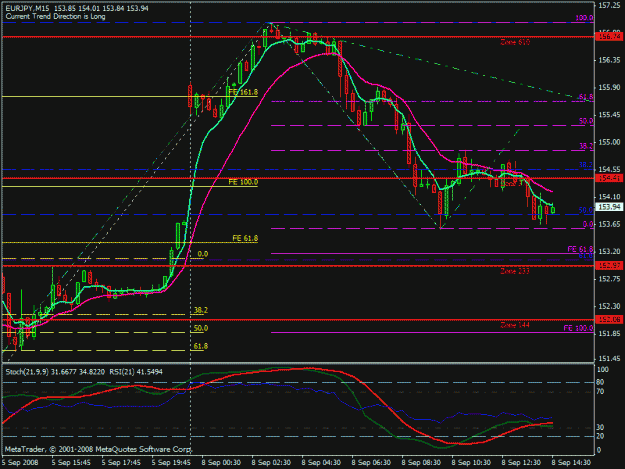Click 156.35 on the price axis
This screenshot has height=469, width=625.
[610, 60]
